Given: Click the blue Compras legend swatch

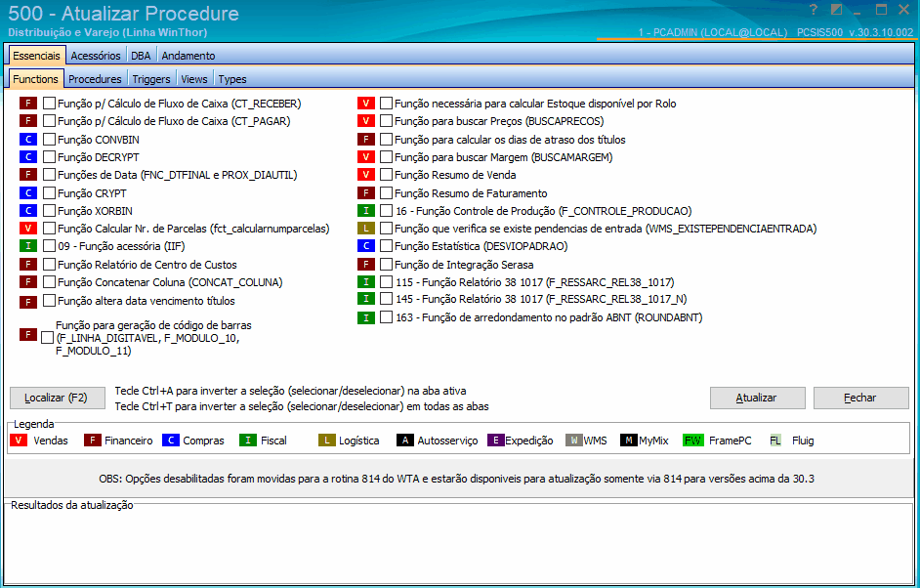Looking at the screenshot, I should pyautogui.click(x=171, y=441).
